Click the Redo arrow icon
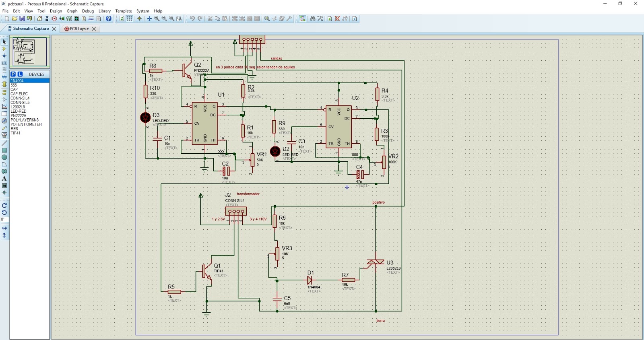 coord(200,19)
